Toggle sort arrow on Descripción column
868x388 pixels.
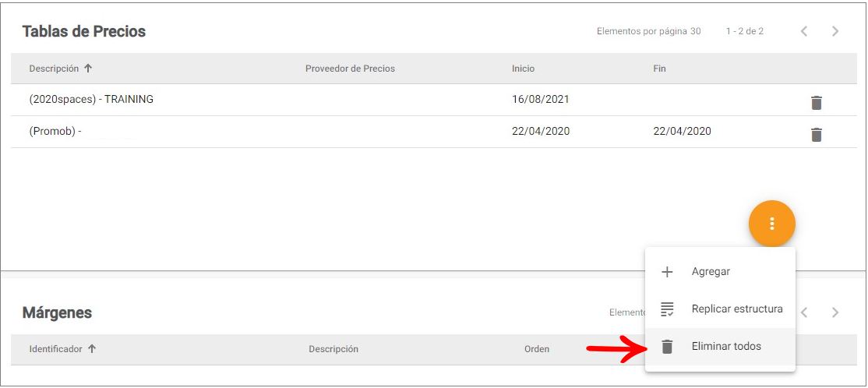point(87,69)
